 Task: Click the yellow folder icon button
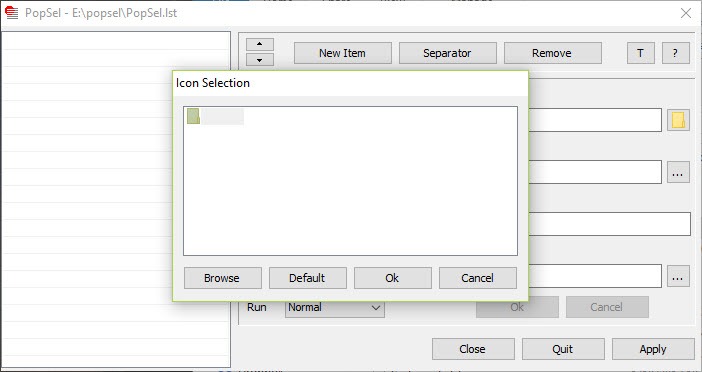pyautogui.click(x=678, y=120)
